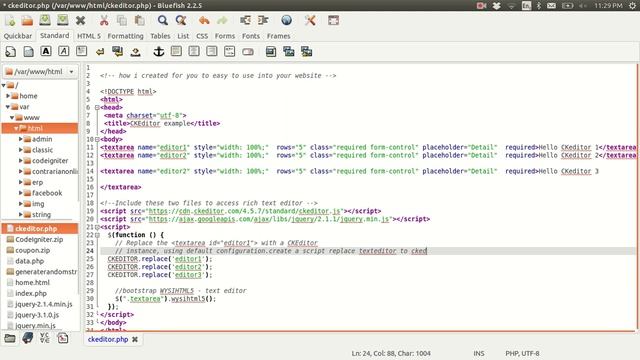Select Codeigniter.zip in file list
Screen dimensions: 640x360
(39, 239)
